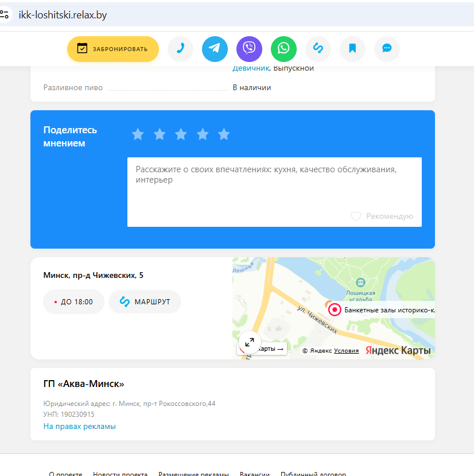Toggle the Рекомендую heart option
Viewport: 474px width, 476px height.
[382, 216]
